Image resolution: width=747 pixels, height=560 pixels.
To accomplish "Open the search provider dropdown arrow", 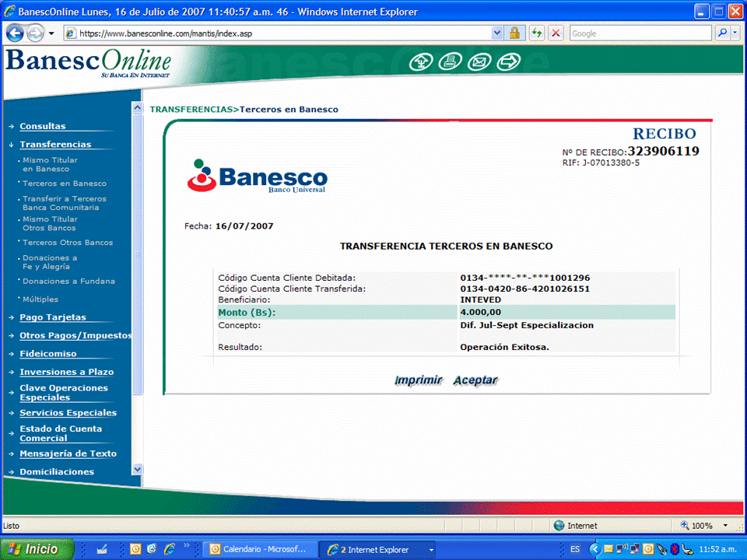I will tap(735, 33).
